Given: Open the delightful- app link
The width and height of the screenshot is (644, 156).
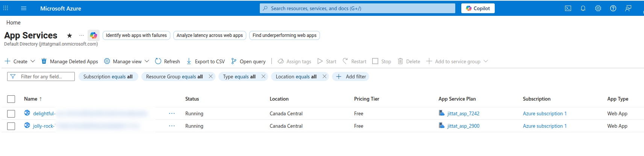Looking at the screenshot, I should (x=44, y=113).
